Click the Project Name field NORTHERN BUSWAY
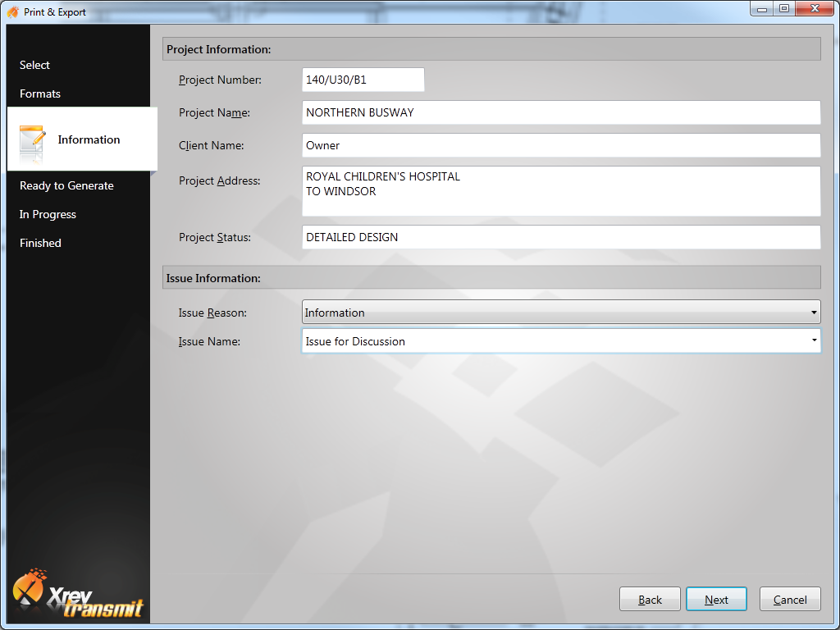This screenshot has height=630, width=840. pyautogui.click(x=561, y=112)
